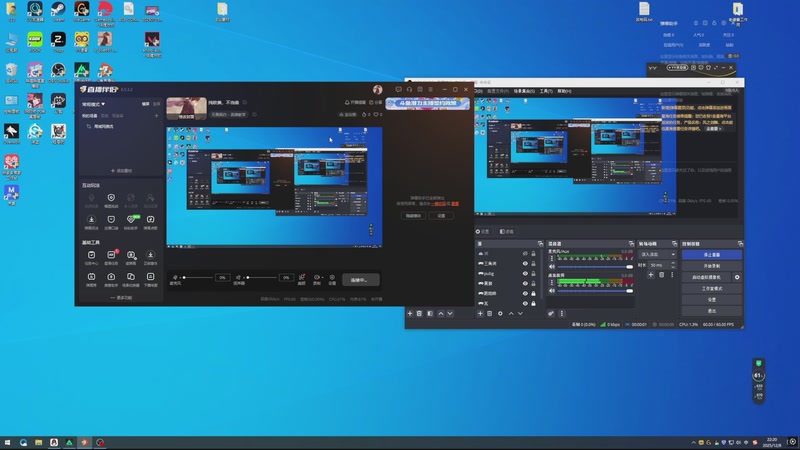Toggle lock on the last OBS source row
Viewport: 800px width, 450px height.
(x=534, y=304)
